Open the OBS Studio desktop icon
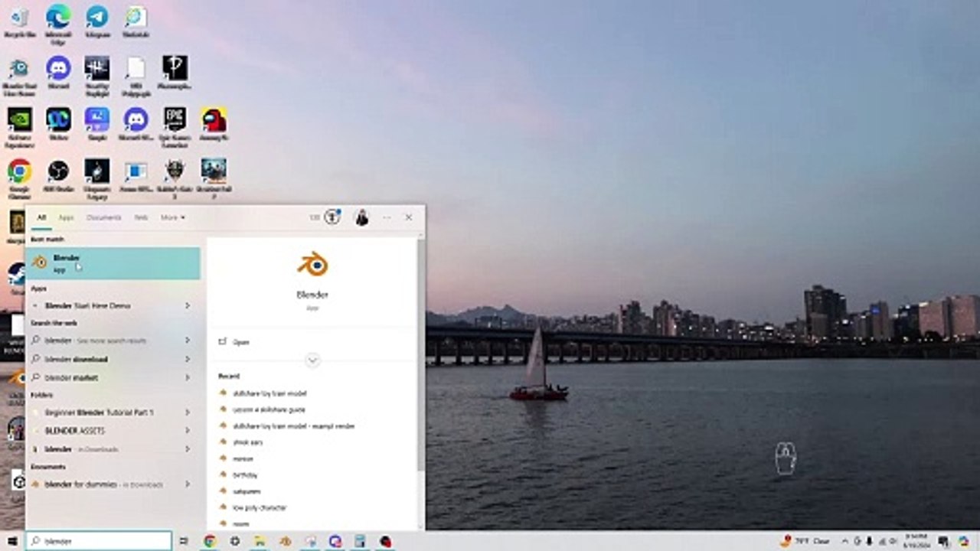 [x=58, y=171]
